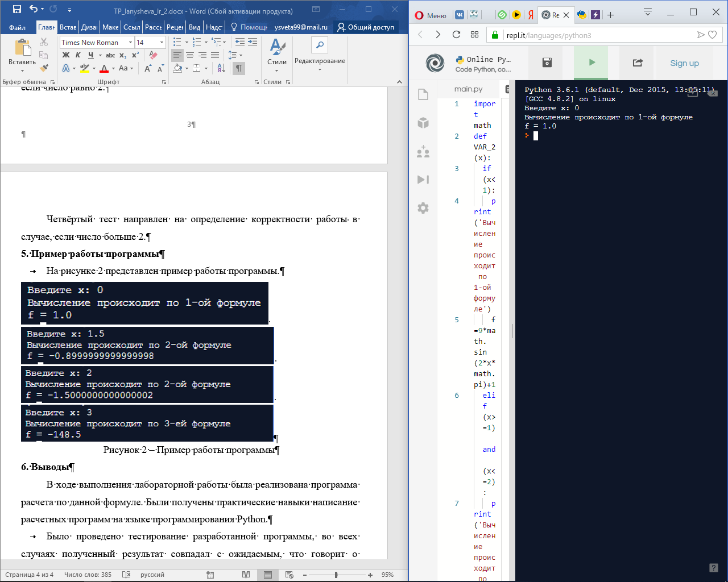
Task: Open the font size 14 dropdown
Action: 162,43
